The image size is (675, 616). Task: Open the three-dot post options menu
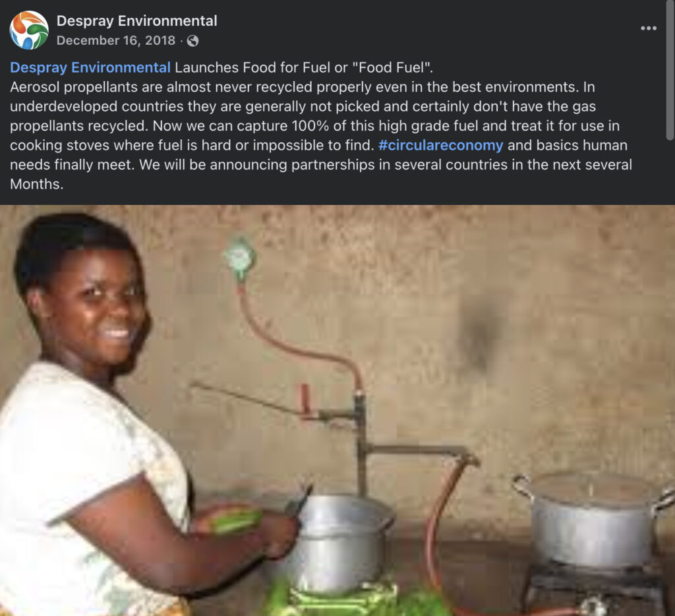(x=649, y=28)
